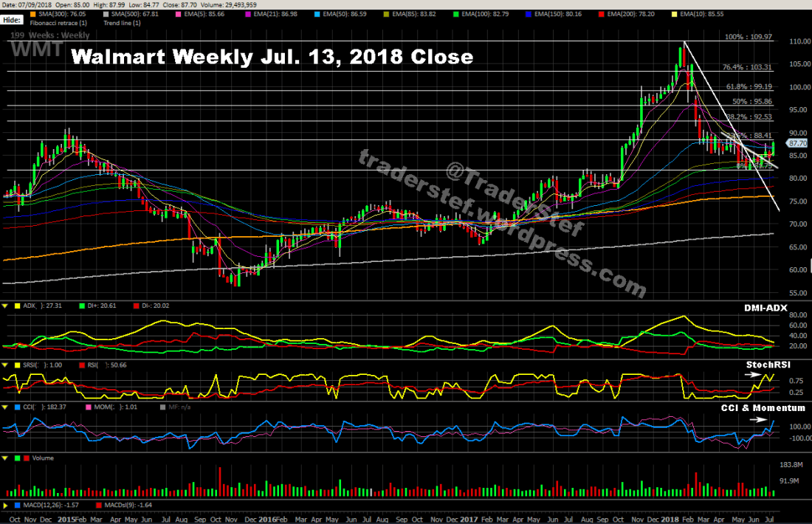Toggle the Fibonacci retrace (1) drawing
The height and width of the screenshot is (524, 812).
pos(56,23)
